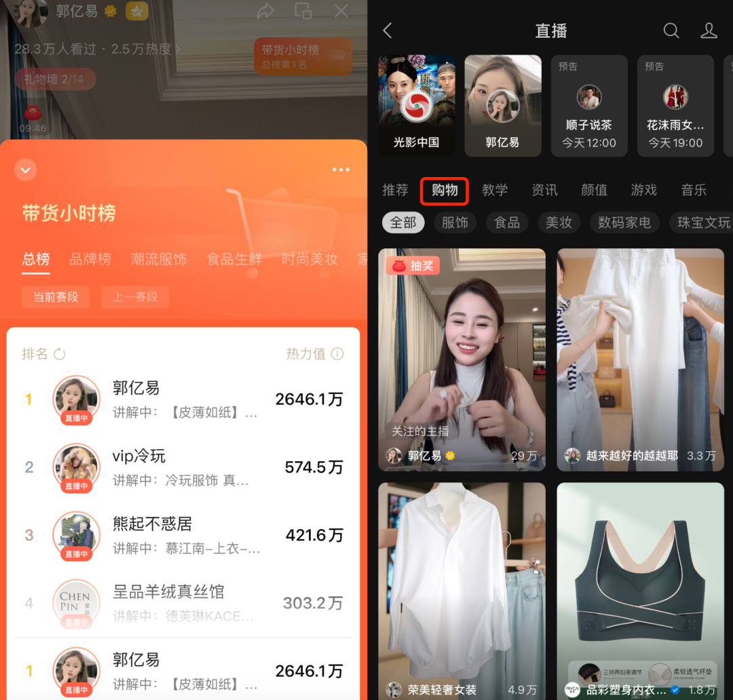Open the 教学 tab
This screenshot has width=733, height=700.
point(495,191)
